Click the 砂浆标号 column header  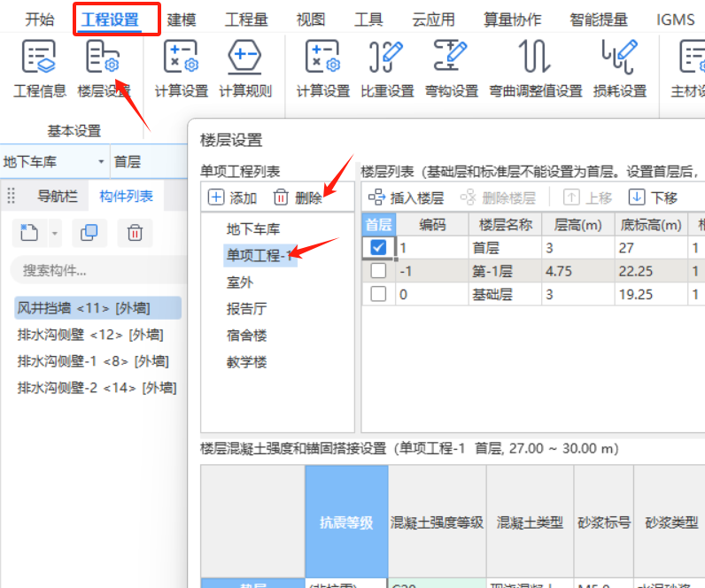tap(604, 522)
